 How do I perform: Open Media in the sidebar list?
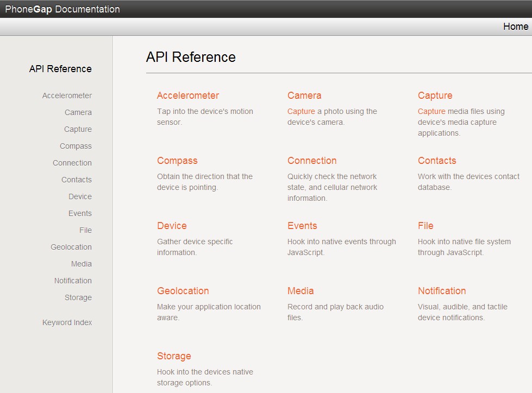82,264
